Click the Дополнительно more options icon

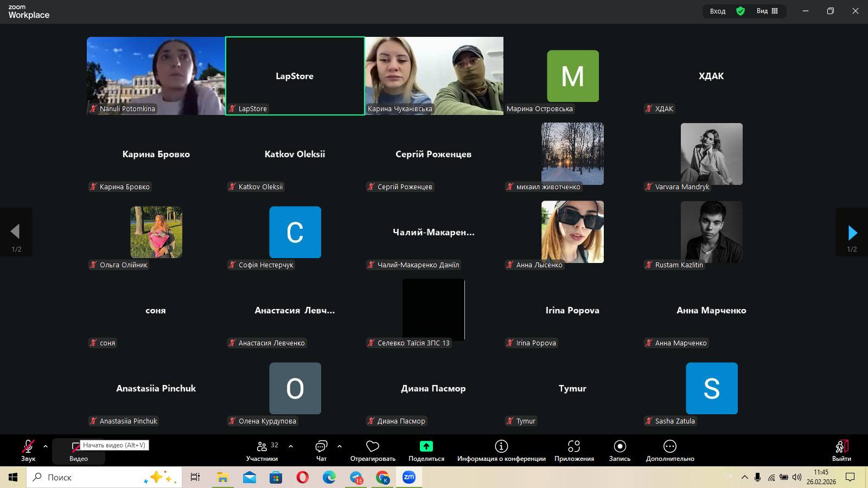tap(670, 446)
